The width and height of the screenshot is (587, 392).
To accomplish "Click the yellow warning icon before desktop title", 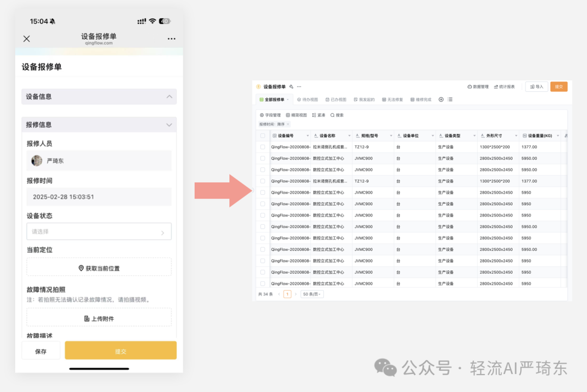I will [258, 87].
